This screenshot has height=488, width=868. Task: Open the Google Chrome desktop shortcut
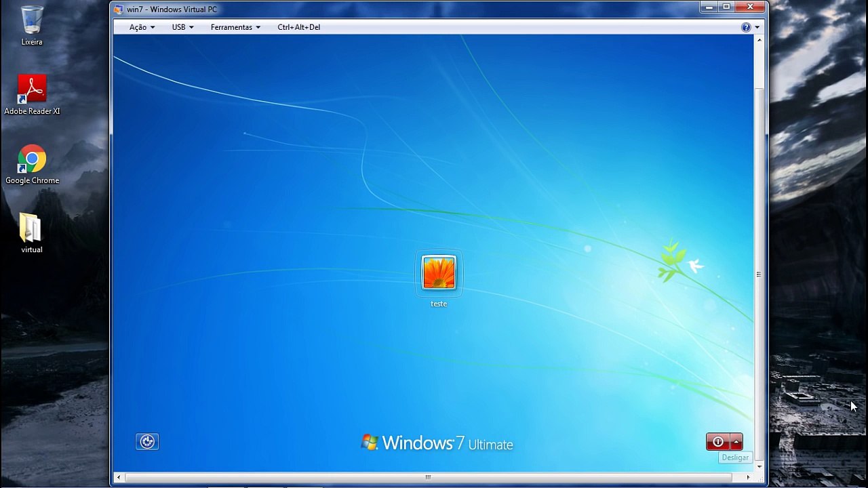point(32,165)
